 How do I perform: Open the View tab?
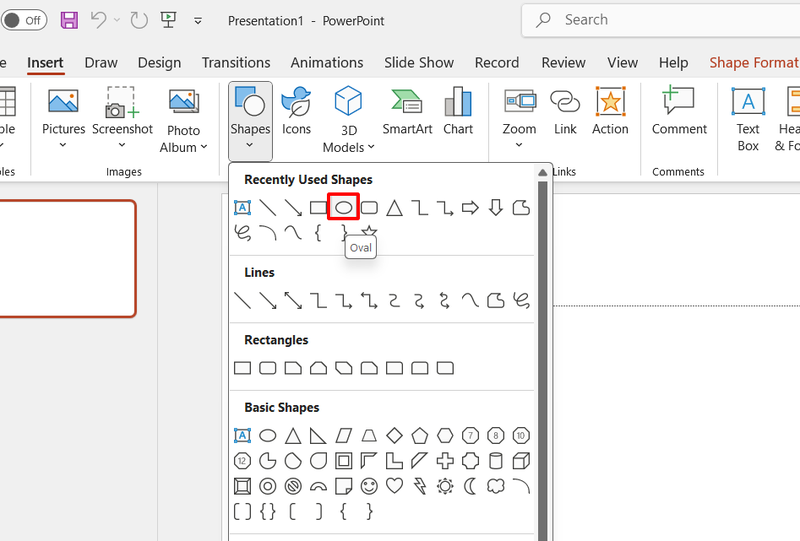[x=622, y=63]
